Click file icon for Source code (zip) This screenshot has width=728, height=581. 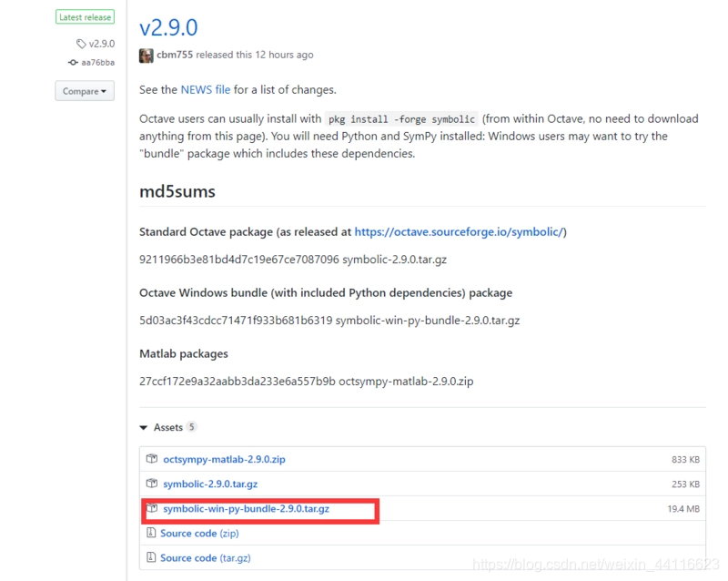[151, 533]
